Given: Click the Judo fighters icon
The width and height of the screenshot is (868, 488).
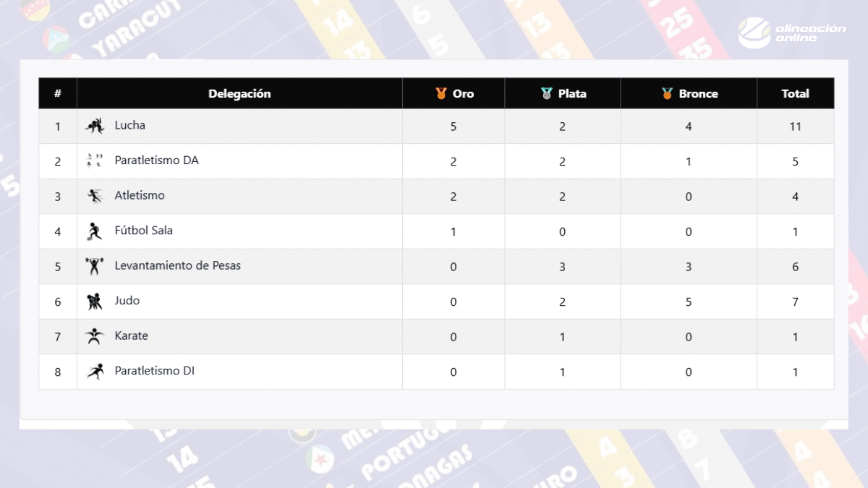Looking at the screenshot, I should tap(95, 301).
